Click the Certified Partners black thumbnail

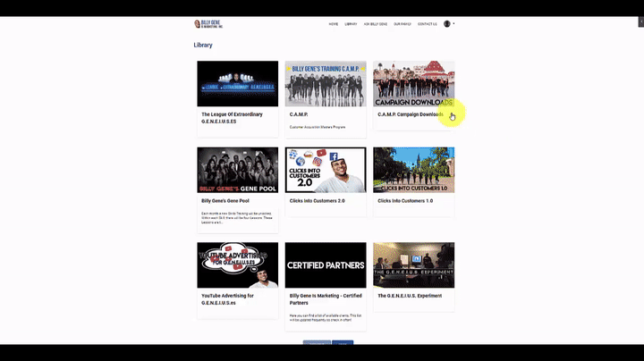326,264
